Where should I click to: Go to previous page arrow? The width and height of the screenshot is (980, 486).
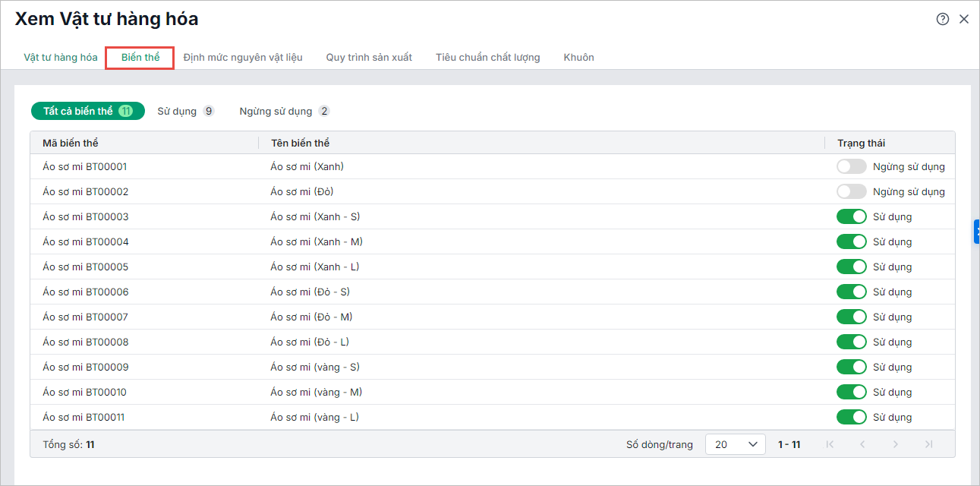pos(862,444)
